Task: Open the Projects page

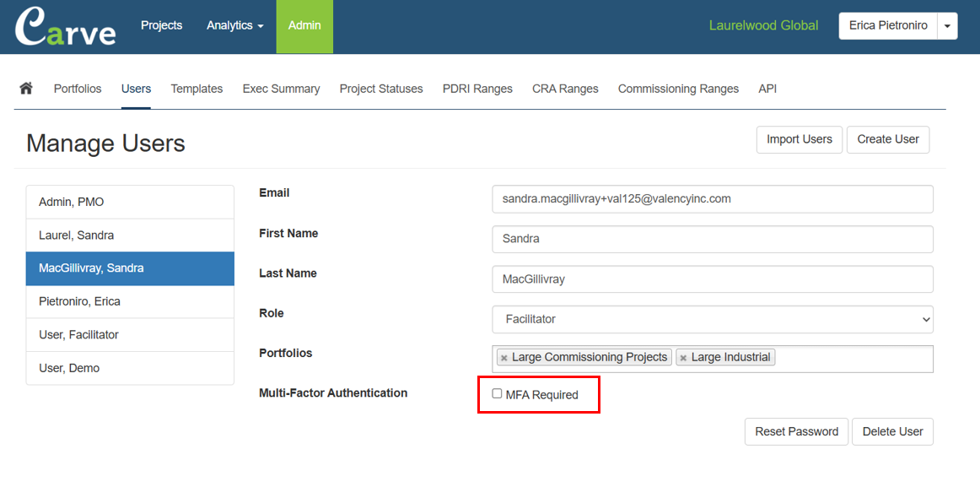Action: pos(161,25)
